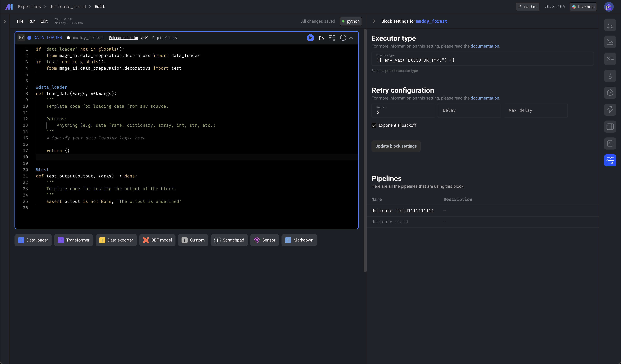The image size is (621, 364).
Task: Open Live help
Action: click(x=583, y=7)
